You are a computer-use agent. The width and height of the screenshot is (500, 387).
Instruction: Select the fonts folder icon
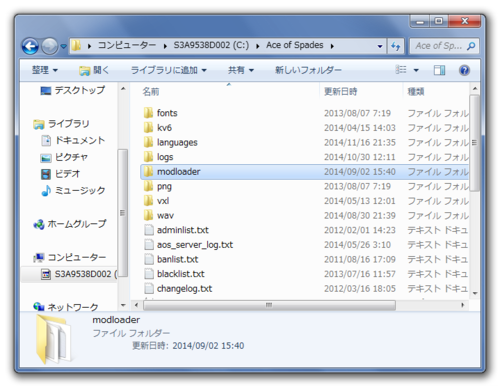tap(148, 113)
